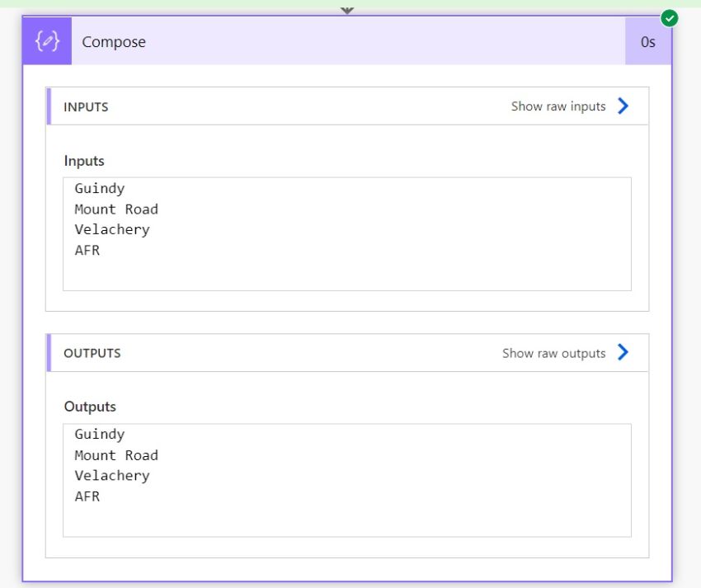Click the Outputs value box
The height and width of the screenshot is (588, 701).
[346, 479]
